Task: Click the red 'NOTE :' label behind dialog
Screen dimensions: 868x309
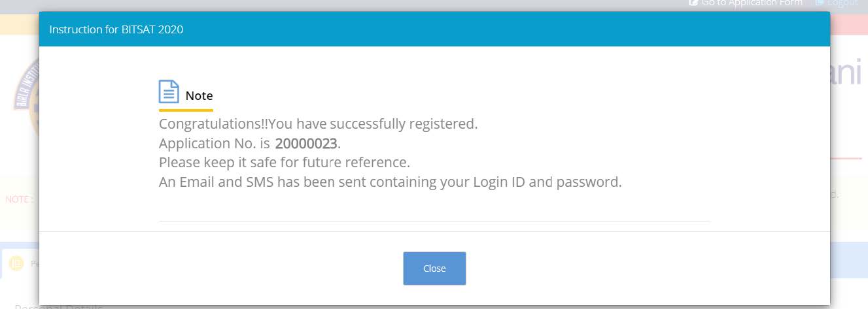Action: pyautogui.click(x=18, y=199)
